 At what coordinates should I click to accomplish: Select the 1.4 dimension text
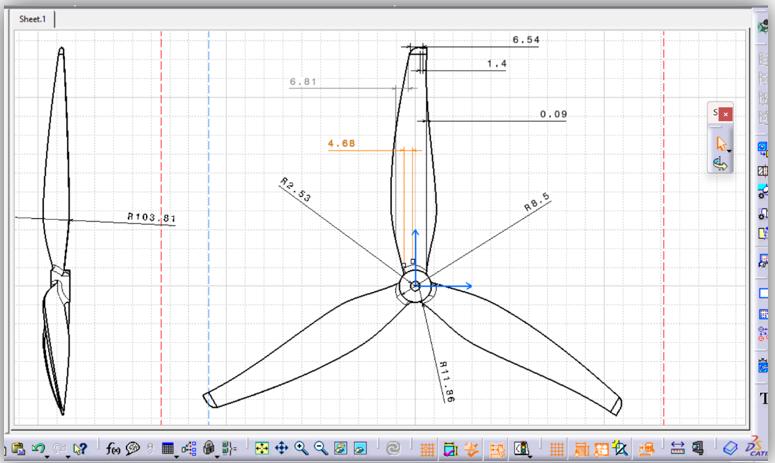[497, 63]
